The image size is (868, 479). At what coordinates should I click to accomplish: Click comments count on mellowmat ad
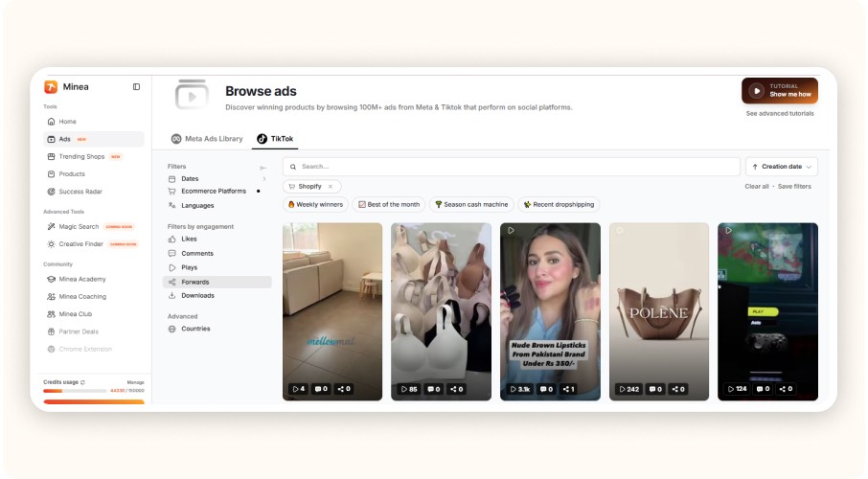(x=321, y=389)
